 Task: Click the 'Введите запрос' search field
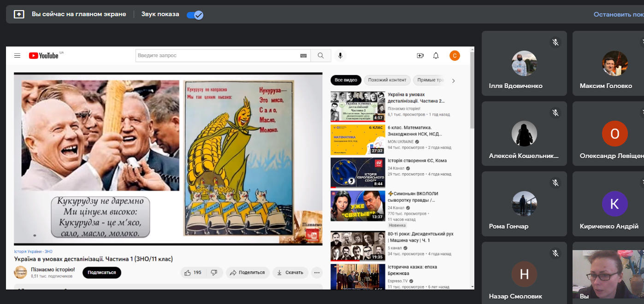pyautogui.click(x=217, y=56)
